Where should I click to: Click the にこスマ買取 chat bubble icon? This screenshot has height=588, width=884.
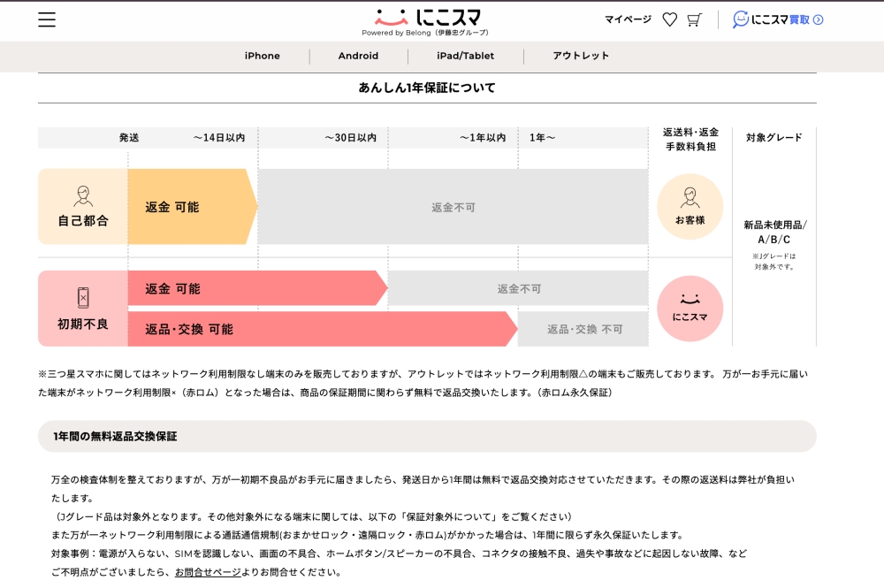pos(741,19)
